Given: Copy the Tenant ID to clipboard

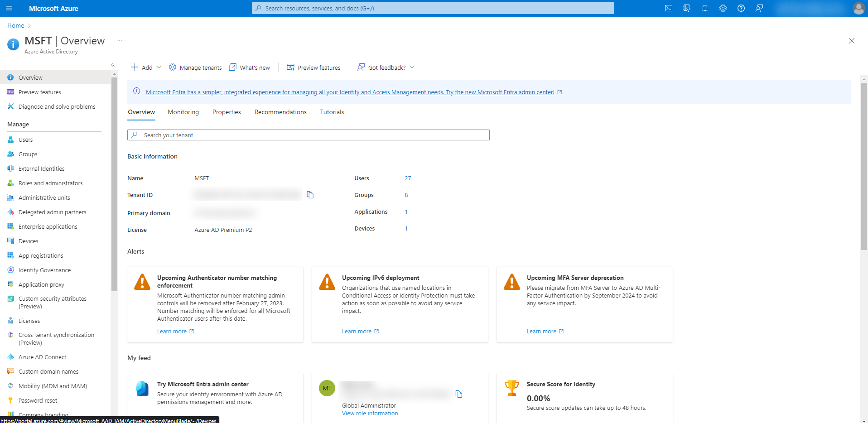Looking at the screenshot, I should pyautogui.click(x=310, y=195).
